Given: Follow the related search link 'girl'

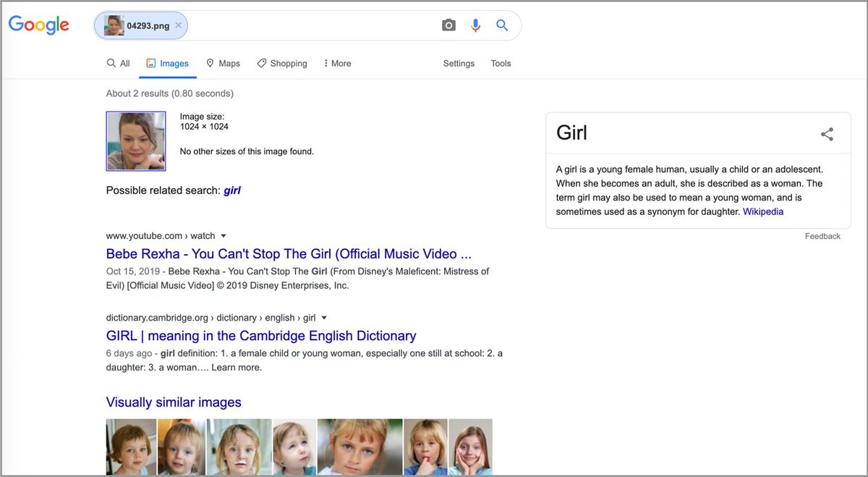Looking at the screenshot, I should [x=232, y=190].
